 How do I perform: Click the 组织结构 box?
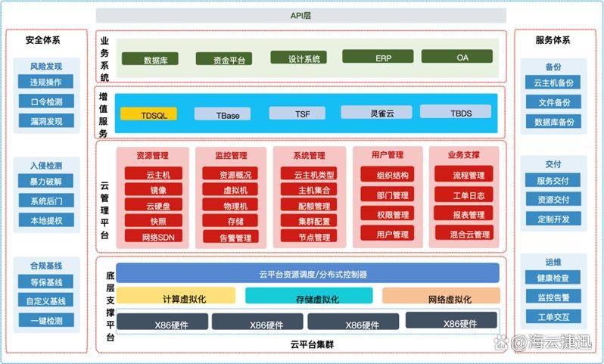pos(388,174)
